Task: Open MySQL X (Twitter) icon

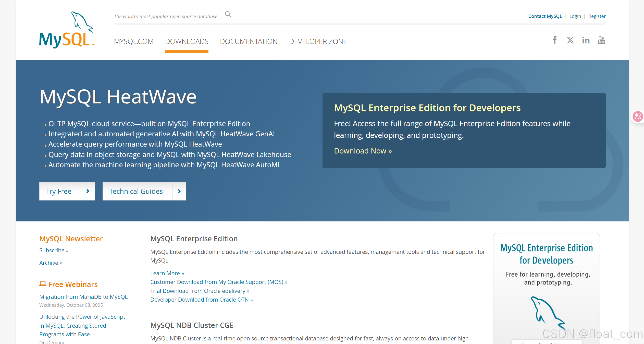Action: point(570,40)
